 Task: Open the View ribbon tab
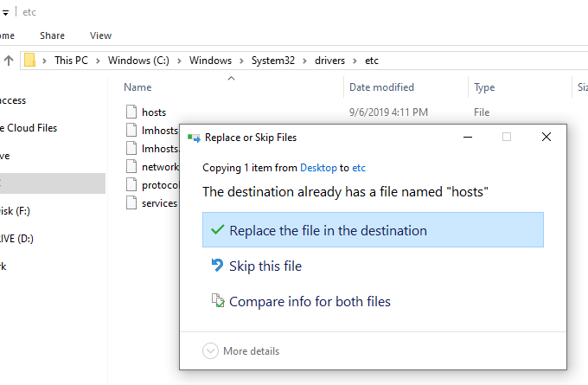pos(100,35)
